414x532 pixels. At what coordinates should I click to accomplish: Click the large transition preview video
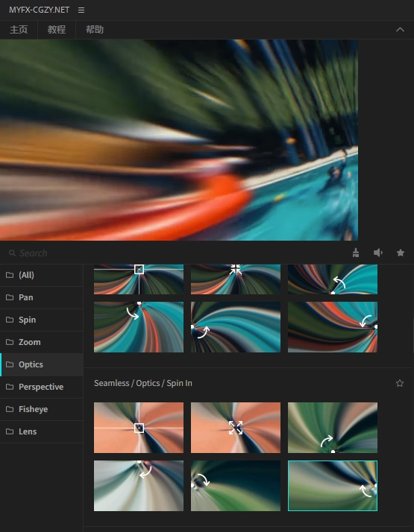click(179, 140)
